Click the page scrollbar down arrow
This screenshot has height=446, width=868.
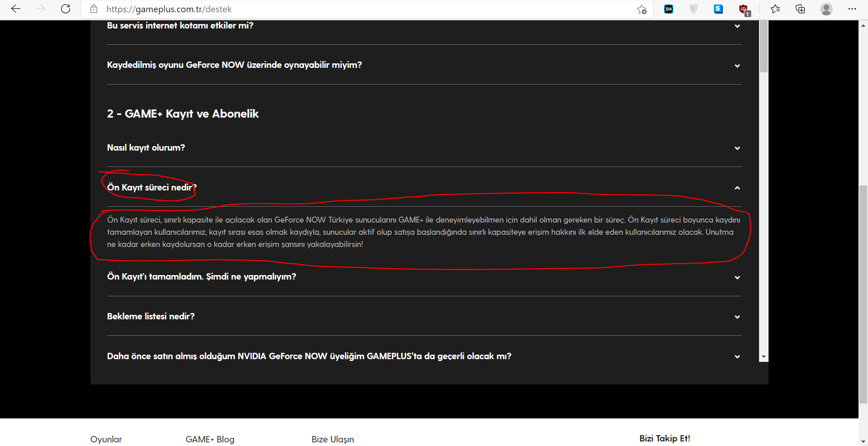pos(863,441)
